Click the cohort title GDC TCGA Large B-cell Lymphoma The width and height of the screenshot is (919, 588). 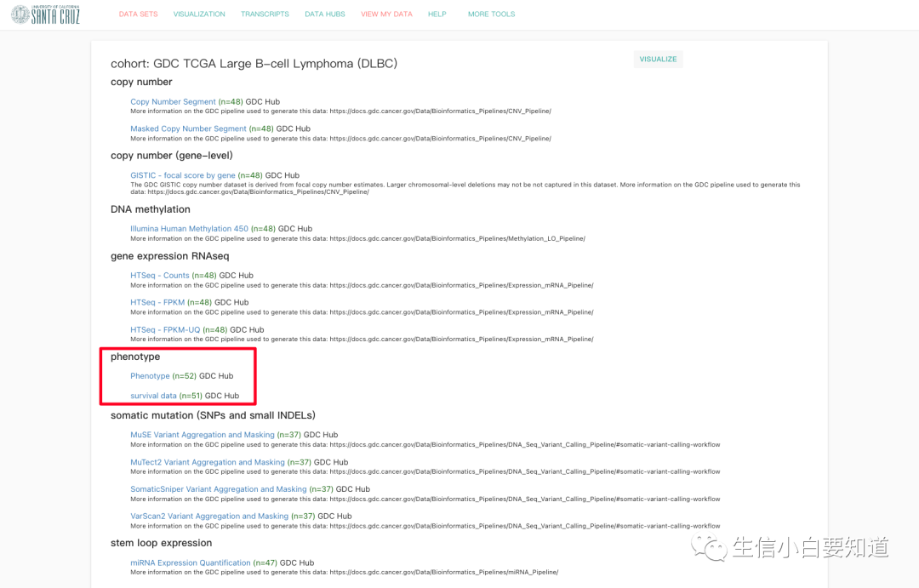(254, 63)
